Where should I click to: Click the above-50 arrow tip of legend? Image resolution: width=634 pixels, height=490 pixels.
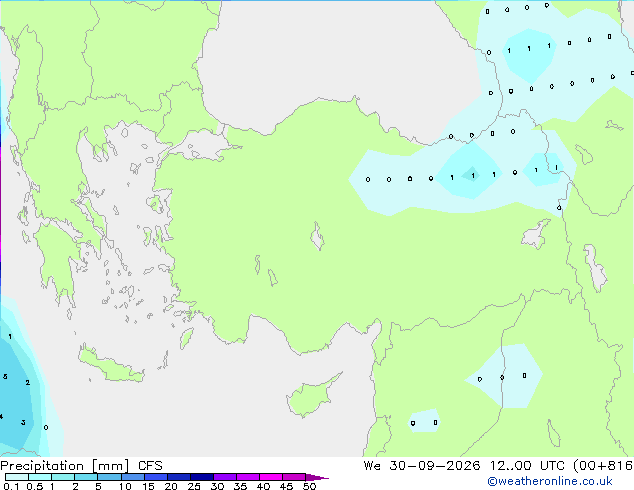click(317, 477)
